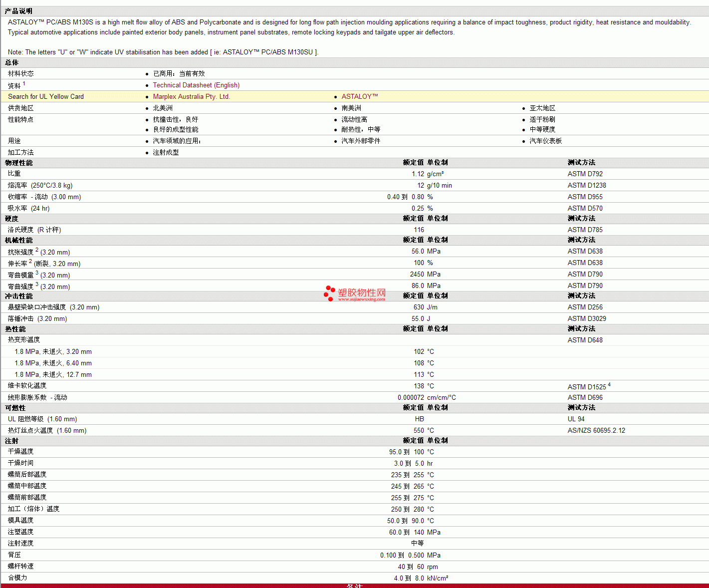Click the shrinkage value 0.40 到 0.80
This screenshot has height=588, width=709.
click(x=406, y=197)
